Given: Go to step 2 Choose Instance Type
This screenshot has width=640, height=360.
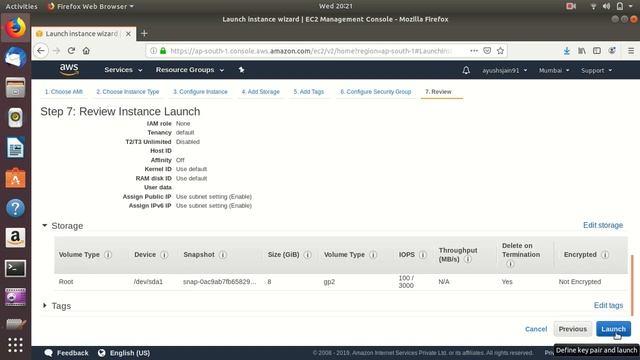Looking at the screenshot, I should tap(128, 92).
